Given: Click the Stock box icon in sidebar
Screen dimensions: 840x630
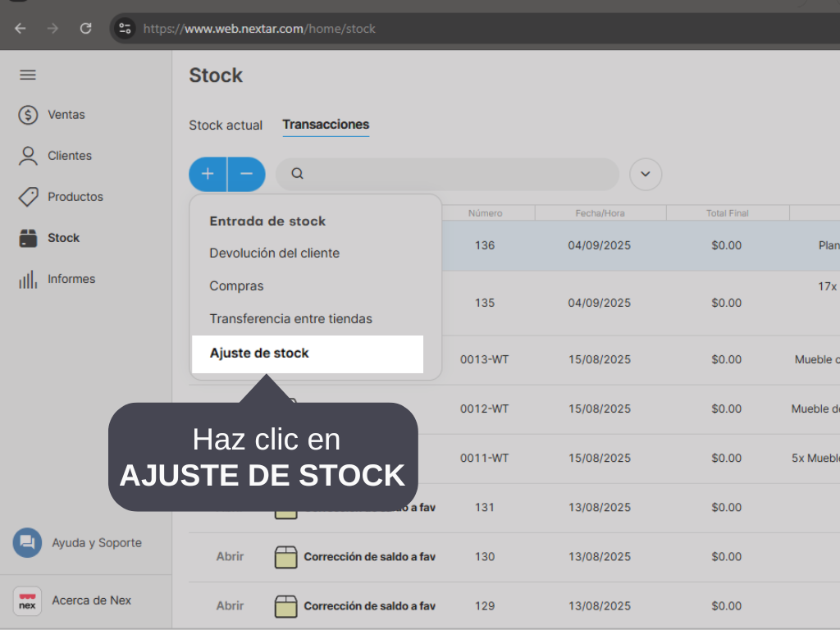Looking at the screenshot, I should click(x=28, y=238).
